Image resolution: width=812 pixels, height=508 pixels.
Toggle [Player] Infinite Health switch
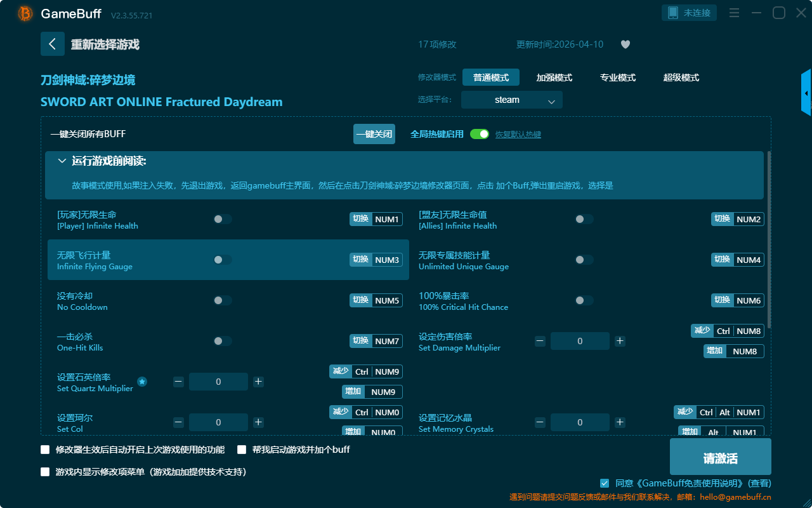point(223,219)
